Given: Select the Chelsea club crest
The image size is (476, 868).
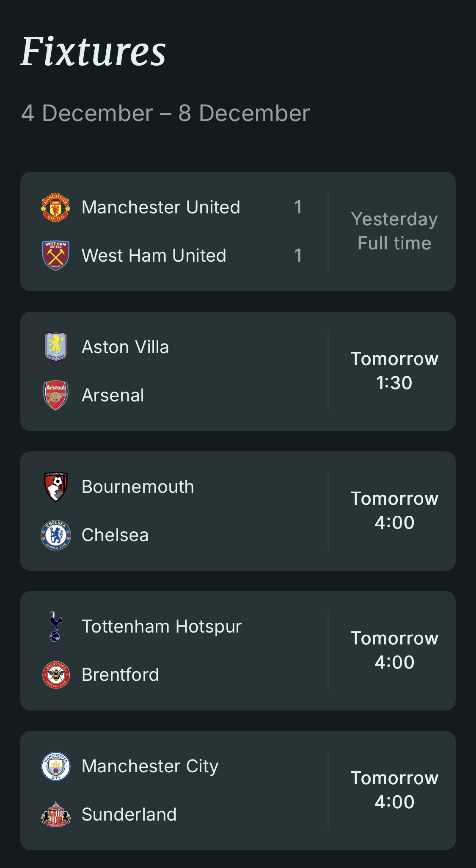Looking at the screenshot, I should (55, 535).
